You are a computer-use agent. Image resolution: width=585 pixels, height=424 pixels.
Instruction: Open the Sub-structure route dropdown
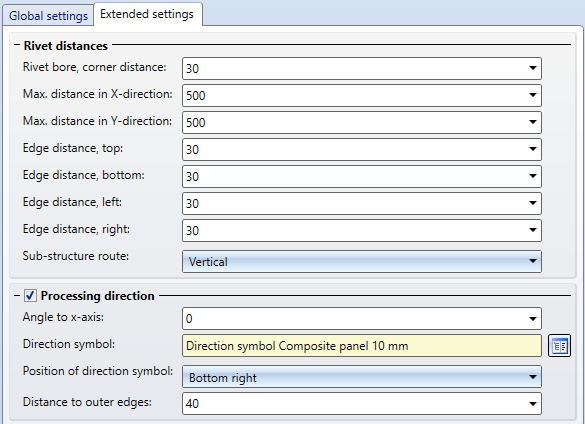tap(362, 262)
